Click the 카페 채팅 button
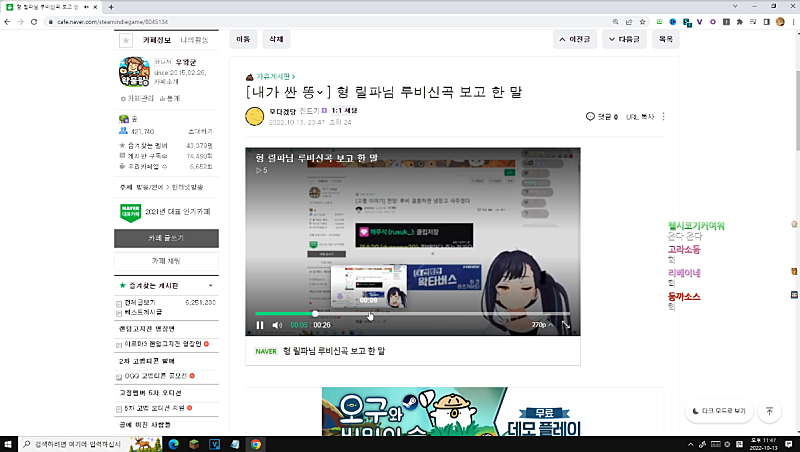The width and height of the screenshot is (800, 452). tap(166, 261)
